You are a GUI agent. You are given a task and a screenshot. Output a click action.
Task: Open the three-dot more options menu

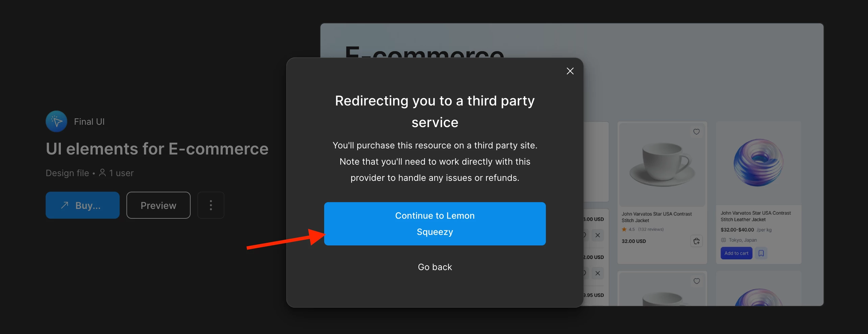211,205
